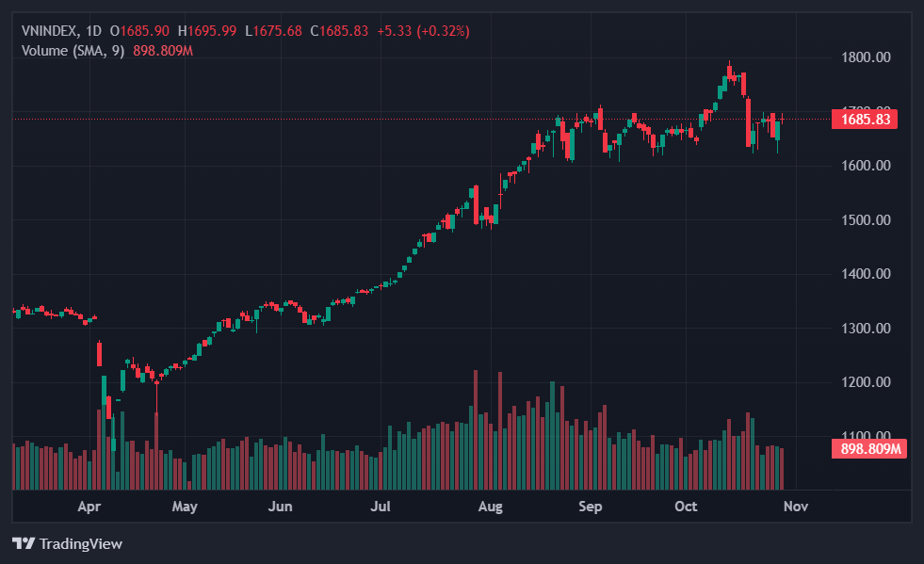Click the open price value 1685.90
Viewport: 924px width, 564px height.
pos(144,31)
